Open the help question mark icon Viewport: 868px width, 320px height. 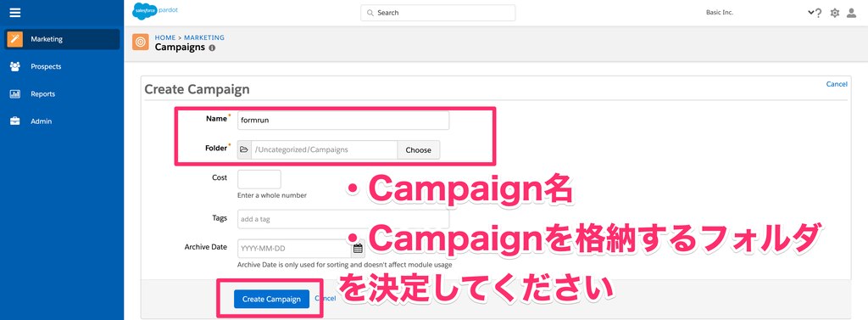(x=818, y=13)
